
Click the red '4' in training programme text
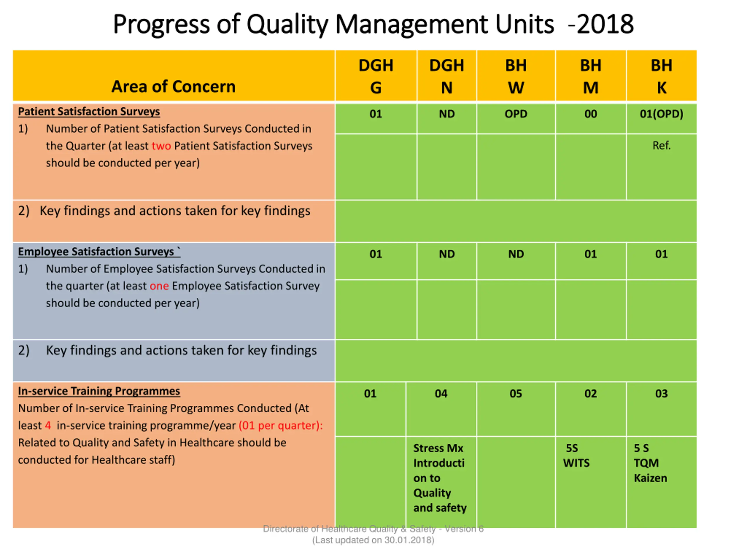48,425
